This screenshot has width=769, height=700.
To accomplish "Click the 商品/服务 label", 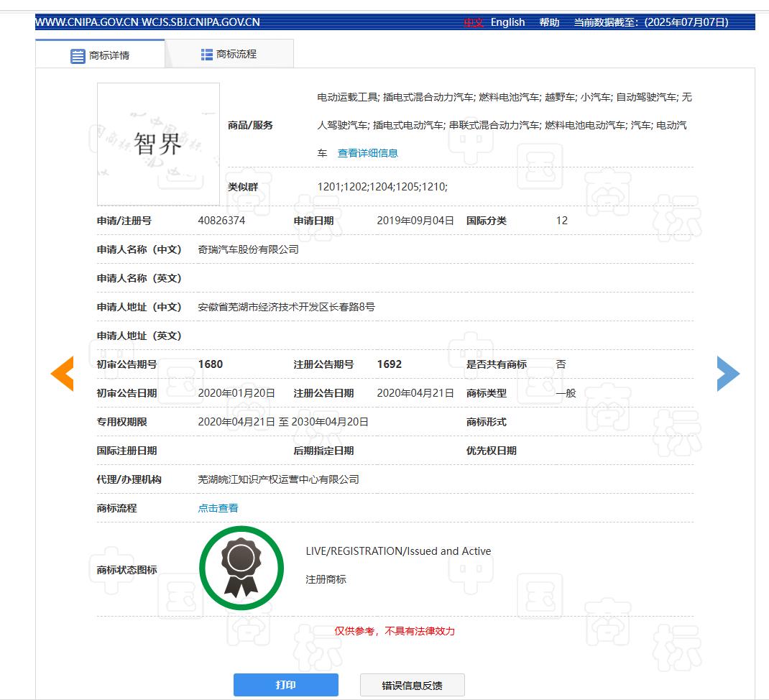I will (250, 126).
